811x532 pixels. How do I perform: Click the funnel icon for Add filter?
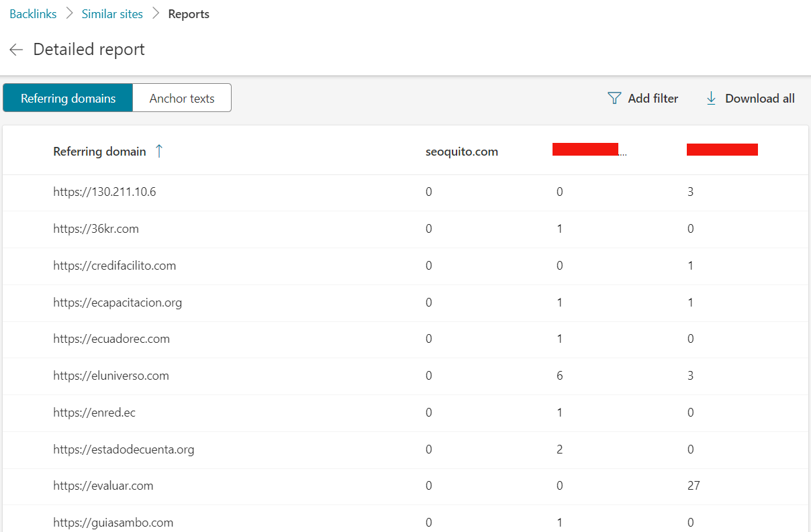point(614,99)
